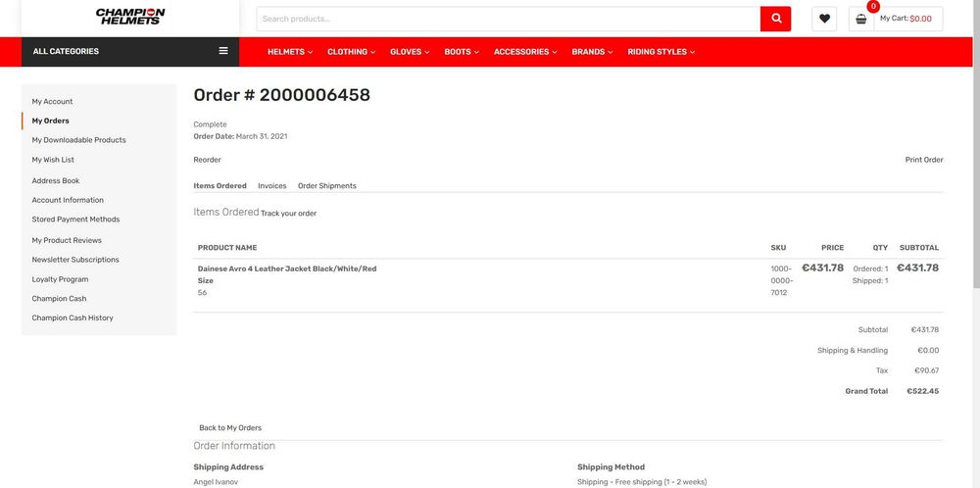The image size is (980, 488).
Task: Click the Dainese Avro 4 Leather Jacket name
Action: (287, 268)
